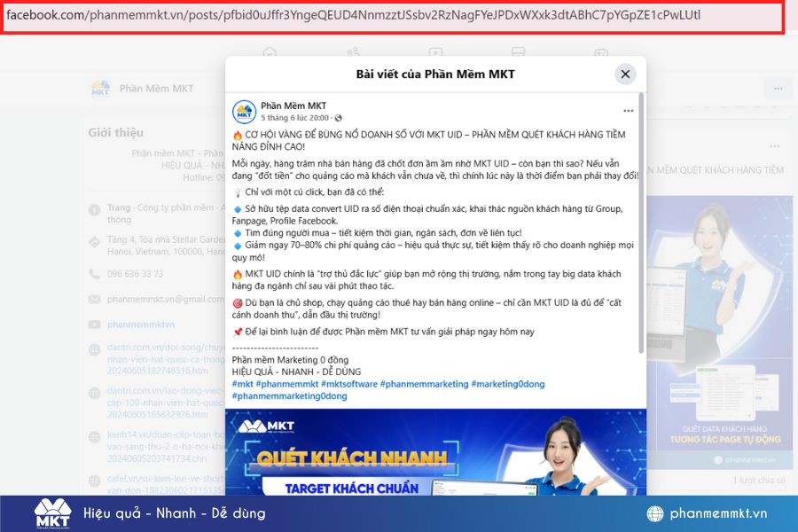Click the Gaming icon in Facebook top navigation
The width and height of the screenshot is (798, 532).
(x=601, y=52)
